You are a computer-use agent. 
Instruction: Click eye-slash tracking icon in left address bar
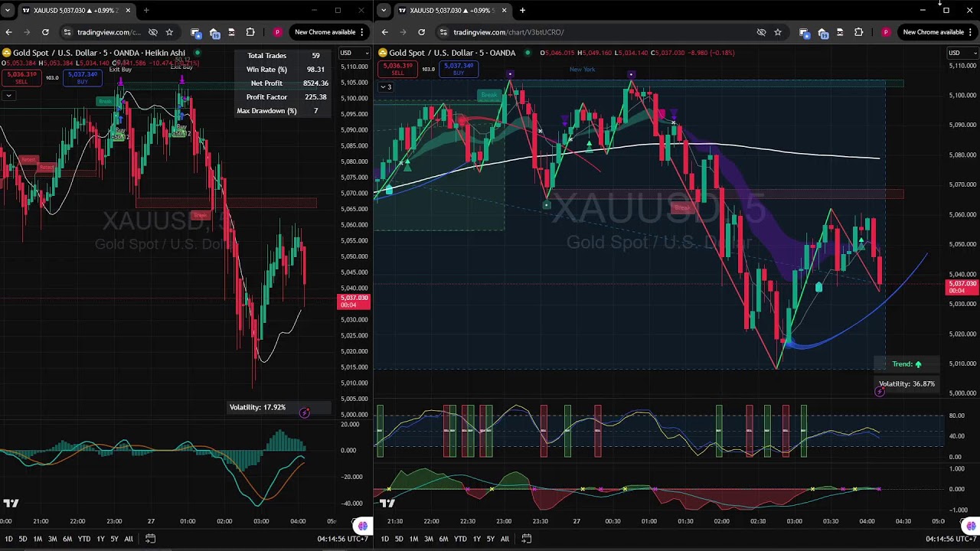click(153, 32)
